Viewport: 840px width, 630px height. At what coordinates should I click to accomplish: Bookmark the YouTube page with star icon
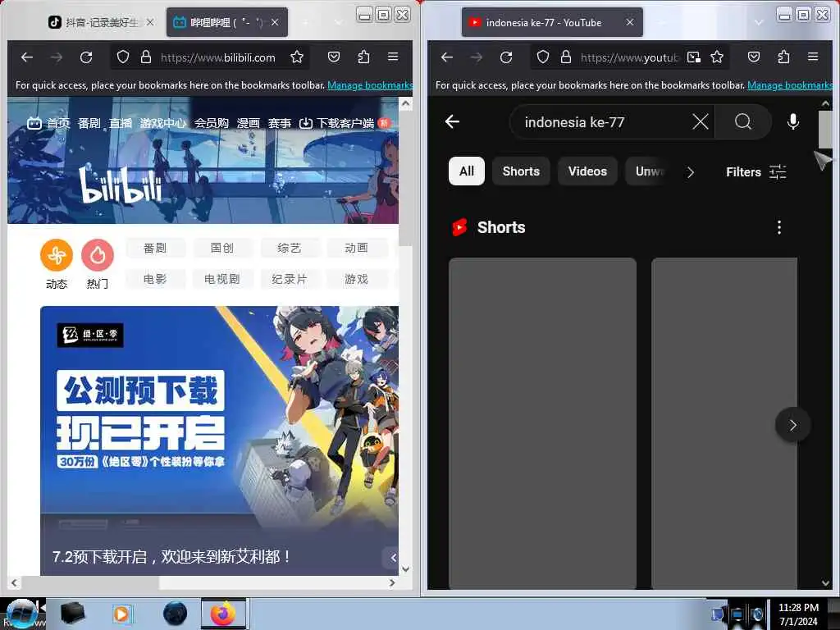(717, 57)
